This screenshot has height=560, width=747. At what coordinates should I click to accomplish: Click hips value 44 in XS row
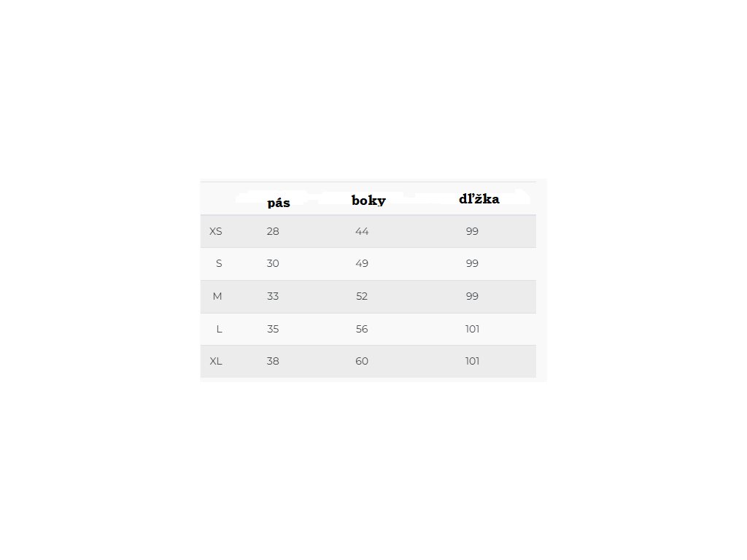point(362,232)
